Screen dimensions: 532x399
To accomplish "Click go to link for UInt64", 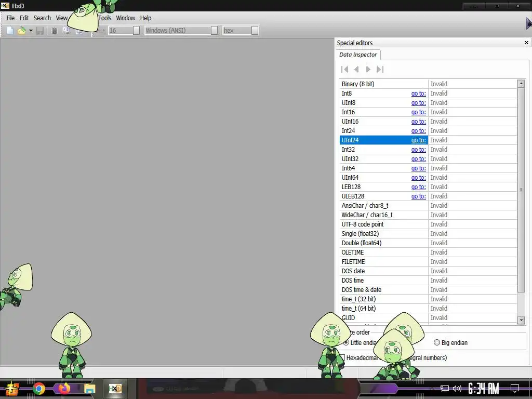I will click(418, 178).
